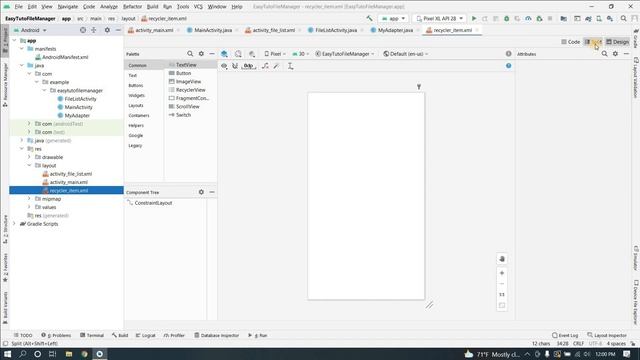This screenshot has height=360, width=640.
Task: Open the Refactor menu
Action: [x=132, y=7]
